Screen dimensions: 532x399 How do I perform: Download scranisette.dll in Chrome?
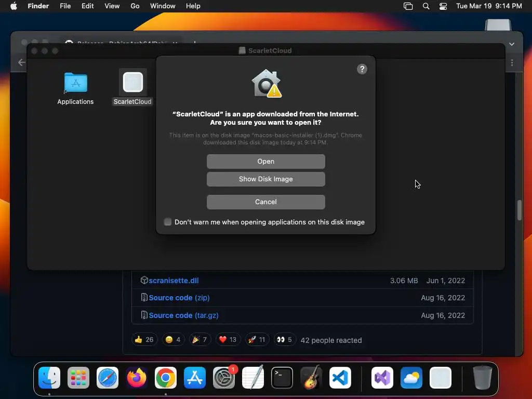pos(174,281)
